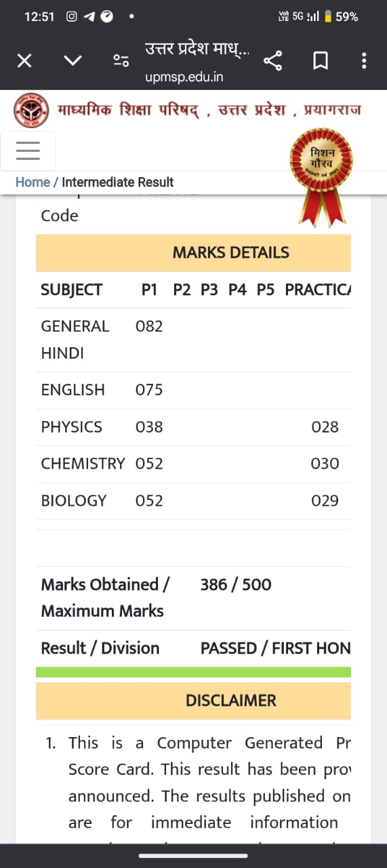387x868 pixels.
Task: Click the PRACTICAL column header
Action: point(318,290)
